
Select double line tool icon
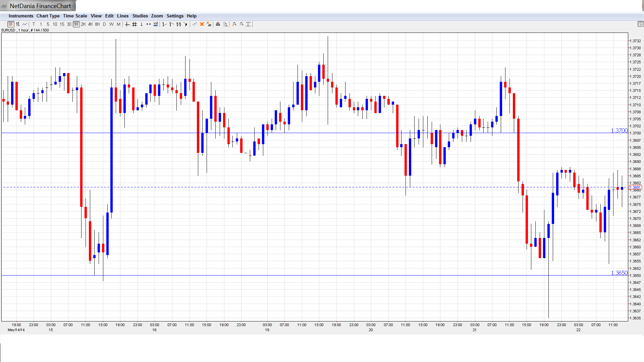point(195,24)
